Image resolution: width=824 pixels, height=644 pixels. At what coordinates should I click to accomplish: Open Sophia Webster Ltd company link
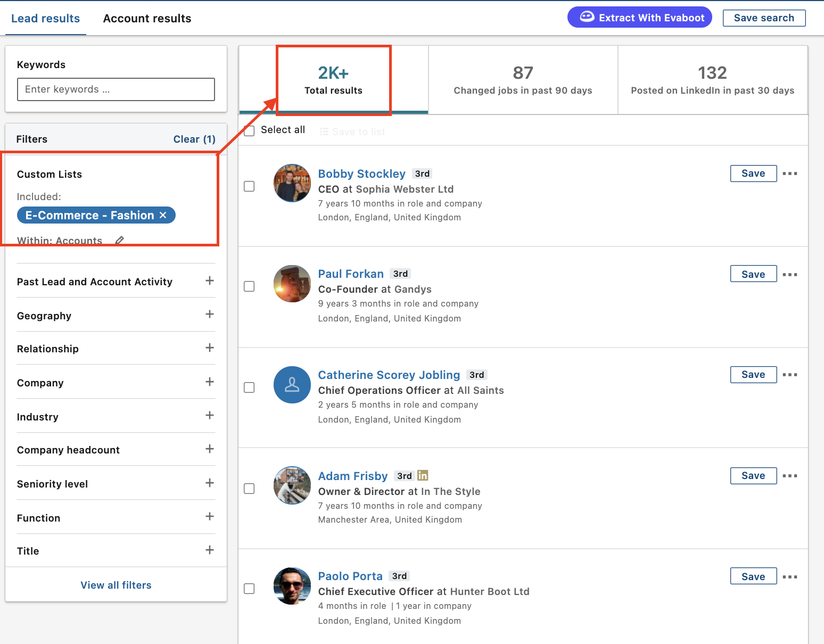point(405,189)
